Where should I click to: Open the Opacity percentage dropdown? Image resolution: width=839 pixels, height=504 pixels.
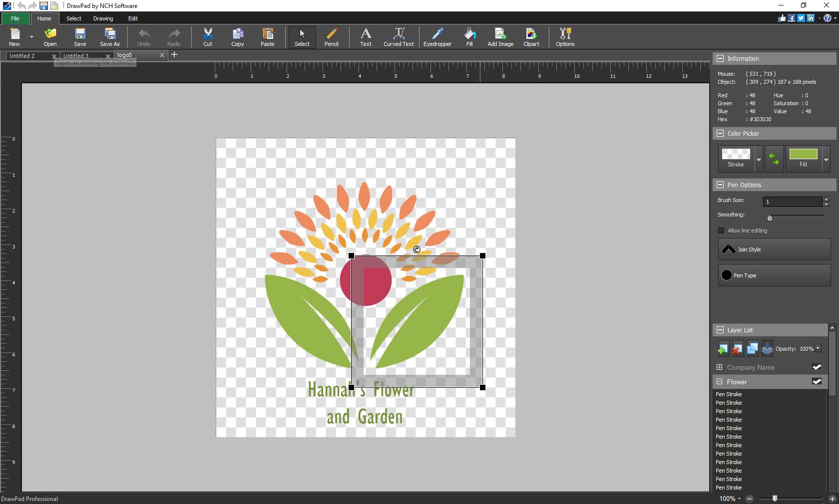(x=818, y=348)
